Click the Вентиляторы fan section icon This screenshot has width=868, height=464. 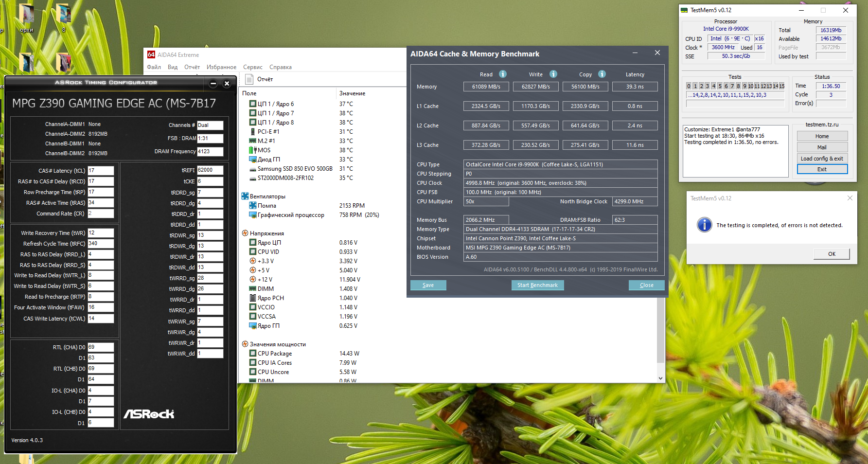pyautogui.click(x=245, y=196)
